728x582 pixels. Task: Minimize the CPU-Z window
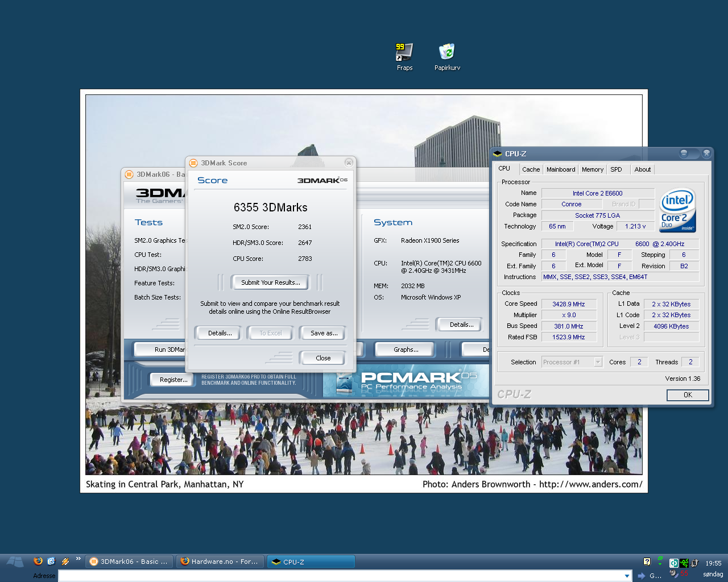click(684, 153)
